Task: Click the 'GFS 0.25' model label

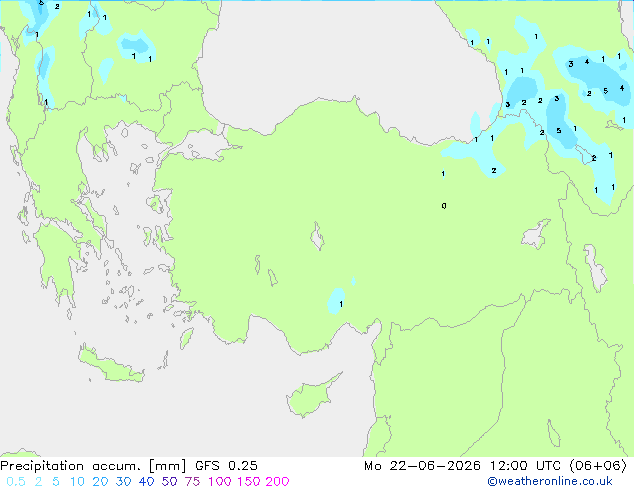Action: tap(226, 466)
